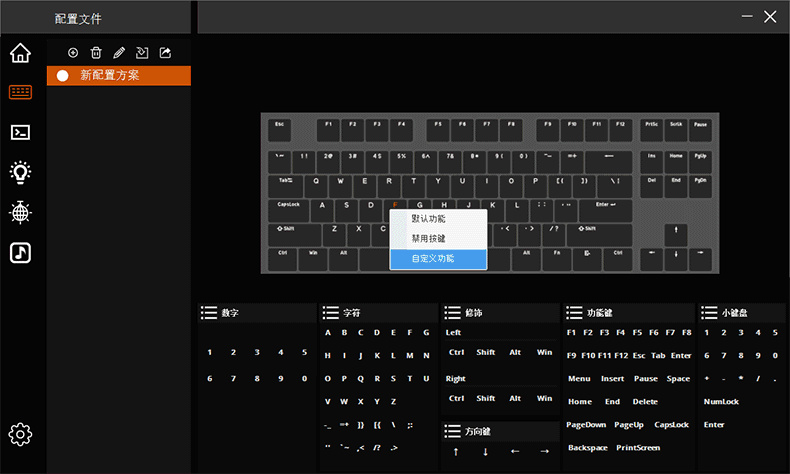Open the macro terminal sidebar icon
The height and width of the screenshot is (474, 790).
pos(20,132)
